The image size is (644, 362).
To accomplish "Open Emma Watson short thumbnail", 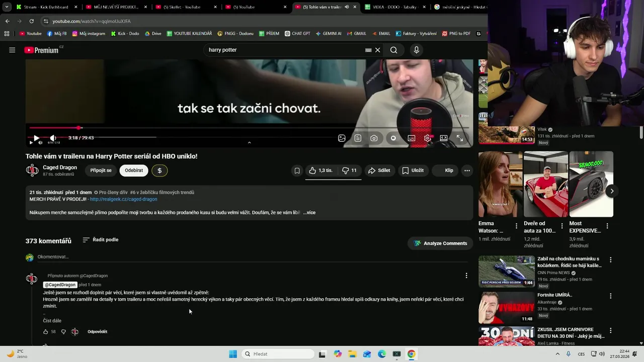I will [x=500, y=184].
